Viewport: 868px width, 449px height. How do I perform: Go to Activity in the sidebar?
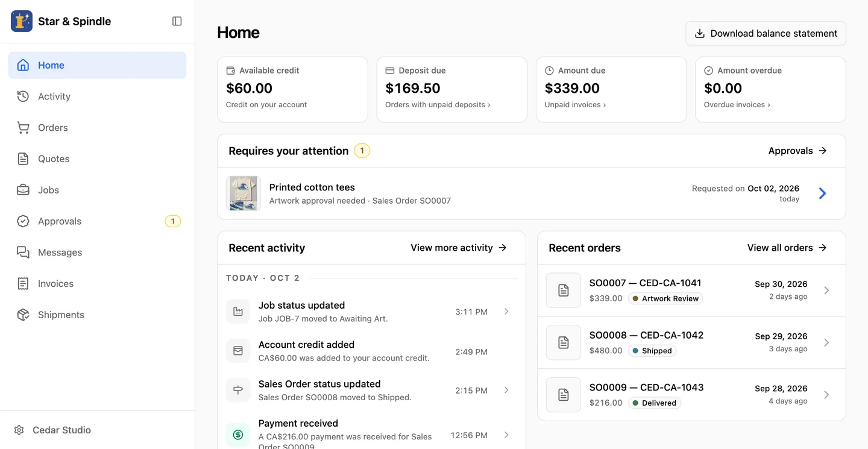pyautogui.click(x=97, y=96)
